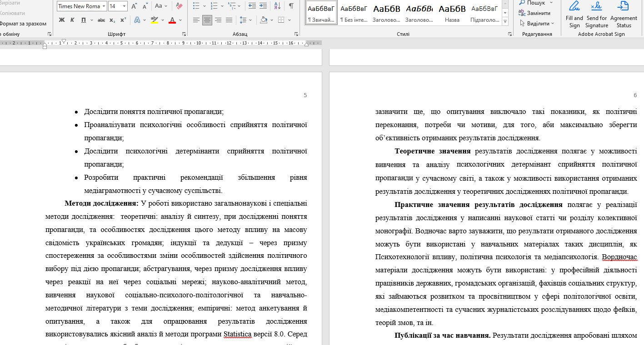Screen dimensions: 644x345
Task: Toggle underline (П) formatting
Action: tap(83, 20)
